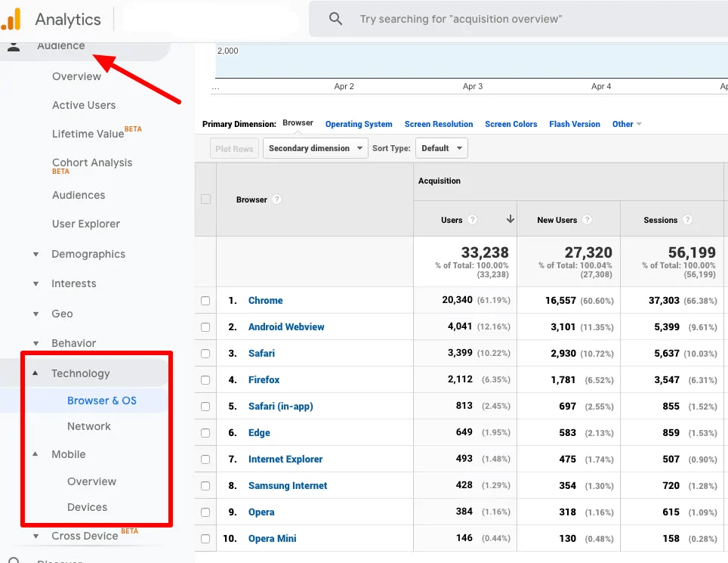Click the search magnifier icon
This screenshot has width=728, height=563.
[335, 19]
